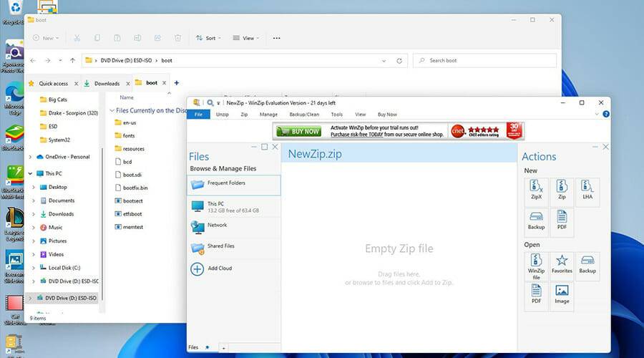Refresh the boot folder in Explorer
This screenshot has height=358, width=644.
[399, 61]
